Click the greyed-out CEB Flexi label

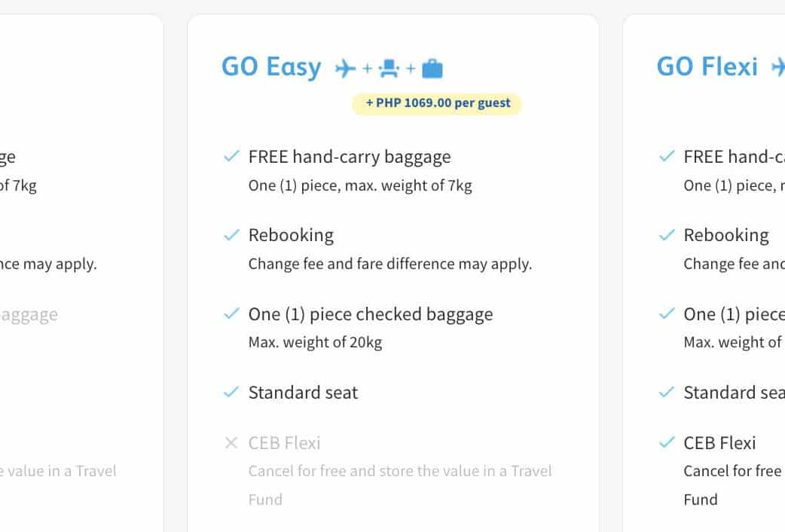point(284,443)
